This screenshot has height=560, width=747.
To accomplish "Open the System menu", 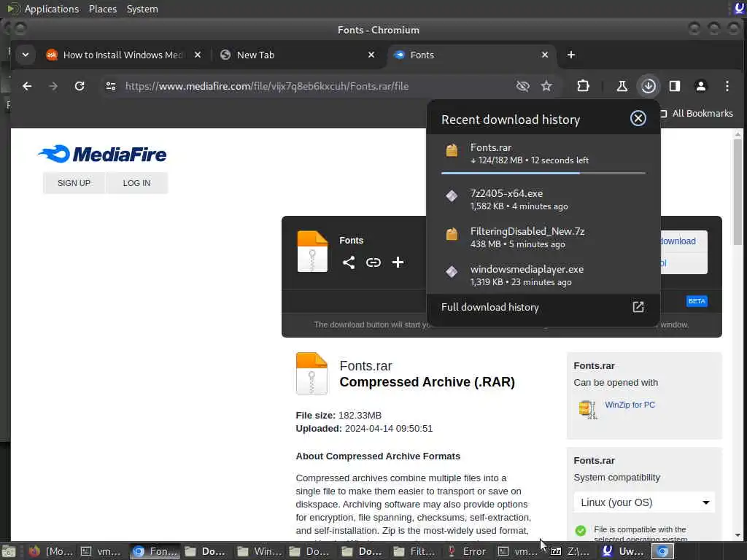I will [142, 9].
